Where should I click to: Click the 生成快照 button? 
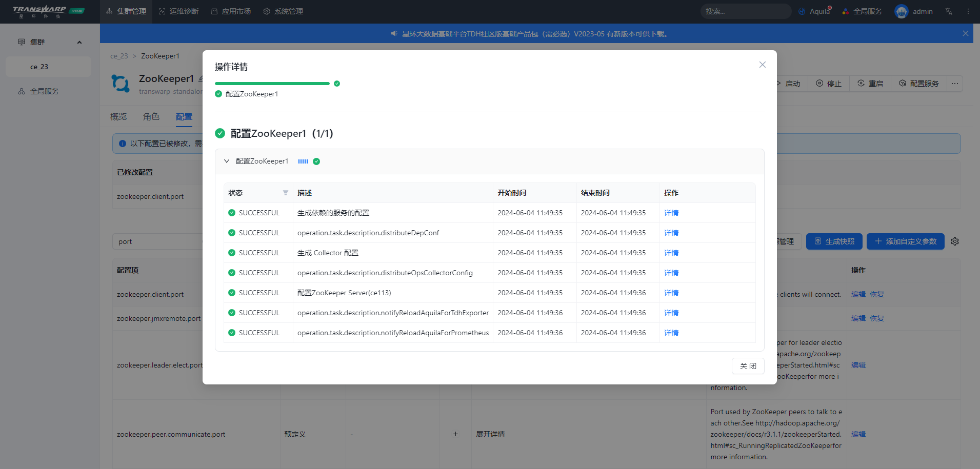pos(834,241)
